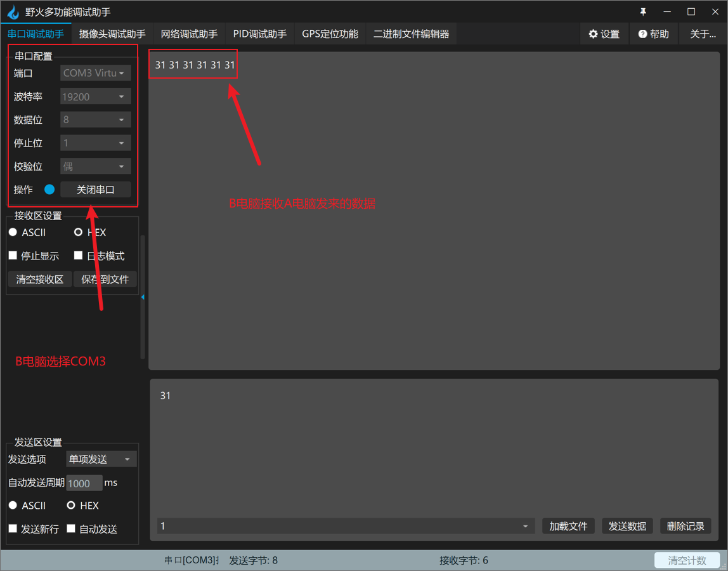The width and height of the screenshot is (728, 571).
Task: Open the 波特率 19200 dropdown
Action: click(x=96, y=96)
